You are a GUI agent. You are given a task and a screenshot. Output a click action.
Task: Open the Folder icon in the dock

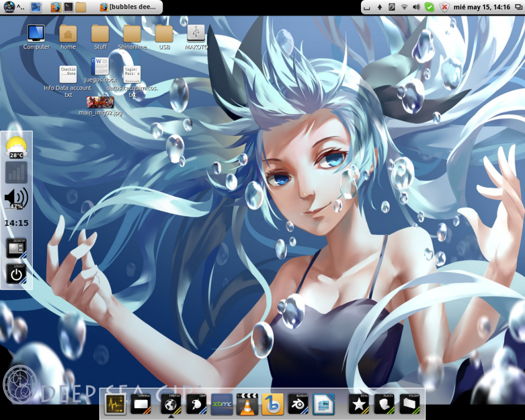(410, 404)
